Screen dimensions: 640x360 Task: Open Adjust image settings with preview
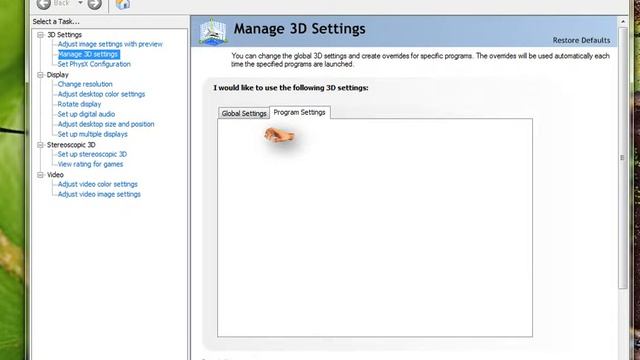[110, 44]
